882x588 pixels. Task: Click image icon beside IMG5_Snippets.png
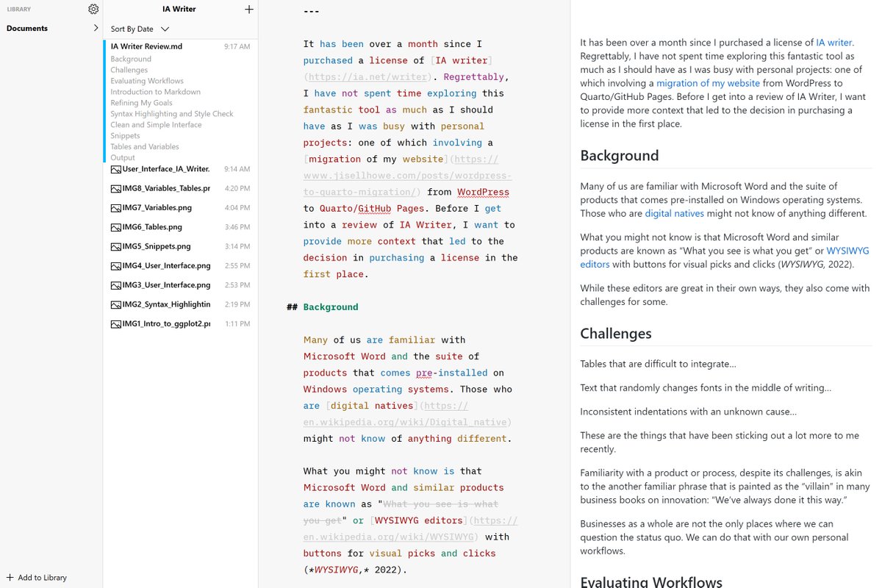point(115,246)
